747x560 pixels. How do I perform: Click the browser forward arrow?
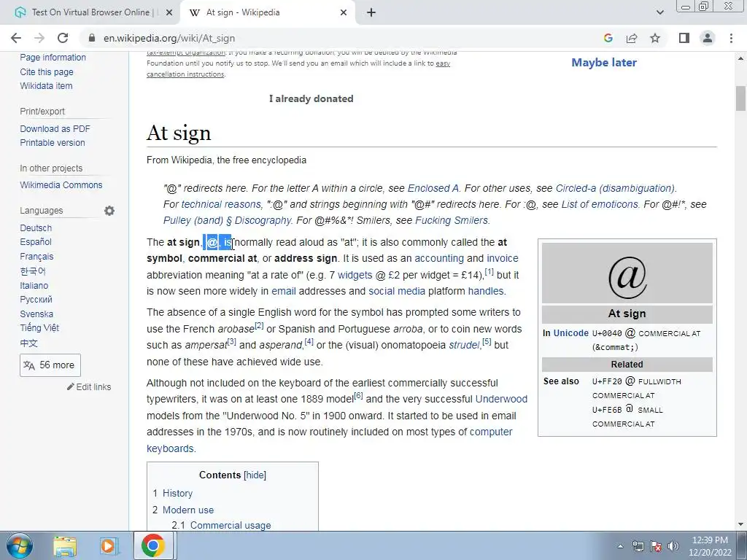(39, 38)
